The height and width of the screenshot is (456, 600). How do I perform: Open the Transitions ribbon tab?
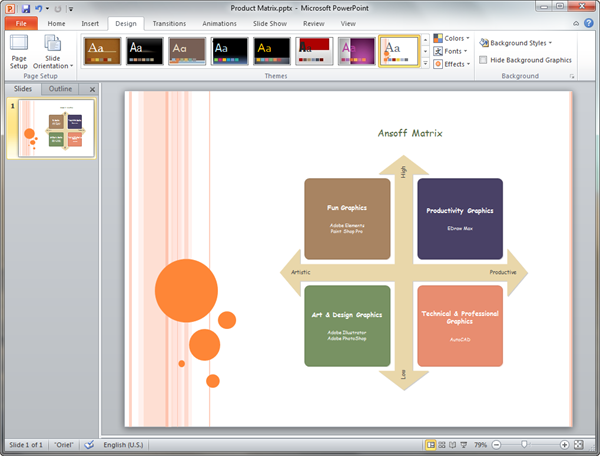(x=169, y=22)
